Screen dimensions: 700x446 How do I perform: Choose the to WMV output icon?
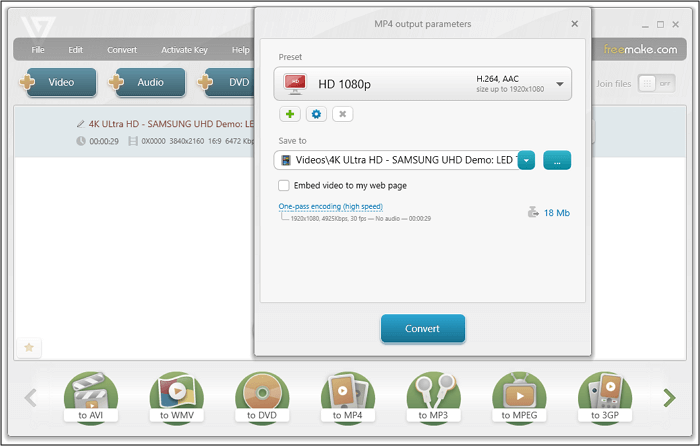(176, 397)
